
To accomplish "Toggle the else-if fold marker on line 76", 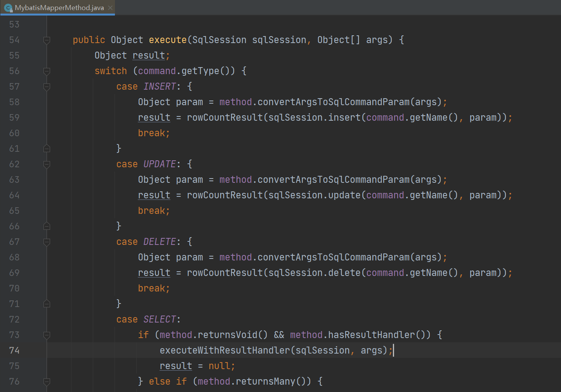I will (x=47, y=382).
